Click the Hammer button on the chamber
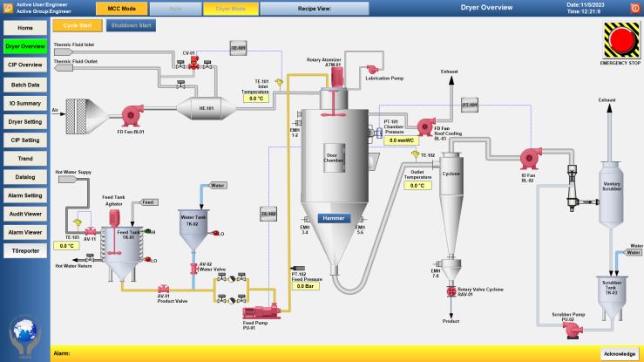 tap(335, 218)
